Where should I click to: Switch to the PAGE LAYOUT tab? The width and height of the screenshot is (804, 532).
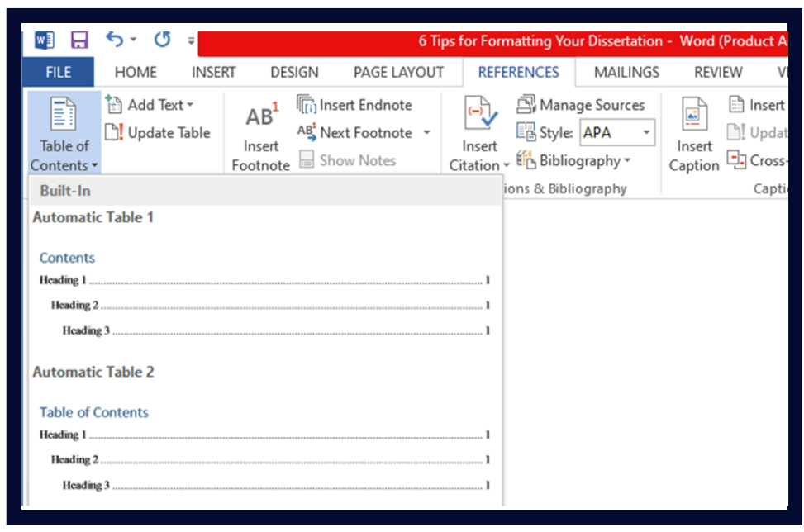tap(398, 73)
